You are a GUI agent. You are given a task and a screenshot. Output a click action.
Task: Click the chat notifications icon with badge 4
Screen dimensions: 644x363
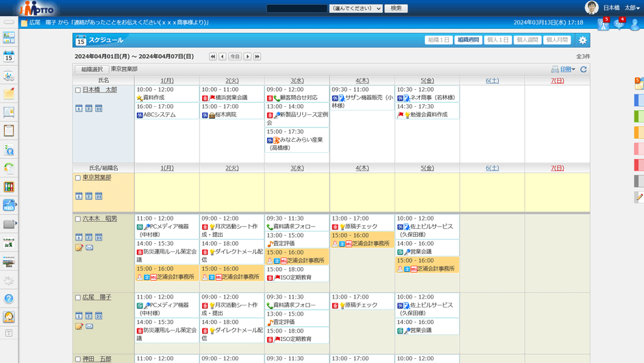point(619,25)
